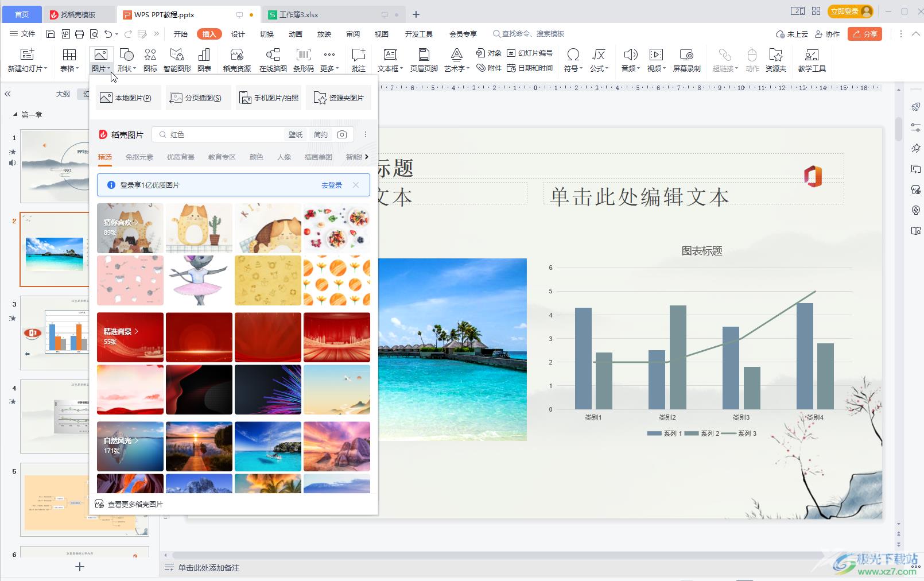
Task: Open the 自然风光 collection
Action: point(130,446)
